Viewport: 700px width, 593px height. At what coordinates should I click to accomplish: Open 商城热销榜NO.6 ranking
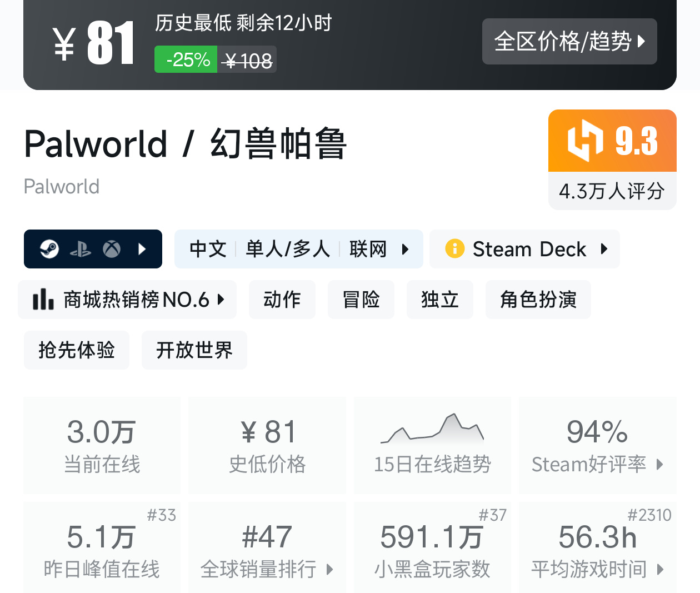click(127, 300)
